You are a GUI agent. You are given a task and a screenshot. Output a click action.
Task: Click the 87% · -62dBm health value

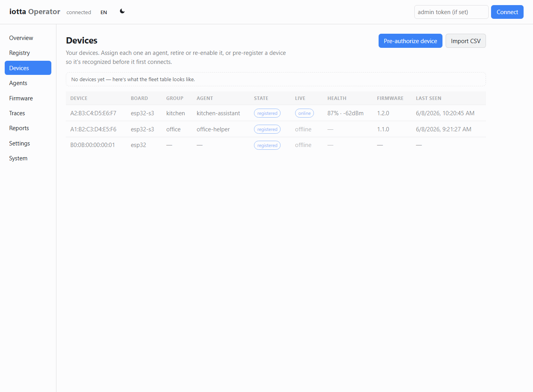346,113
